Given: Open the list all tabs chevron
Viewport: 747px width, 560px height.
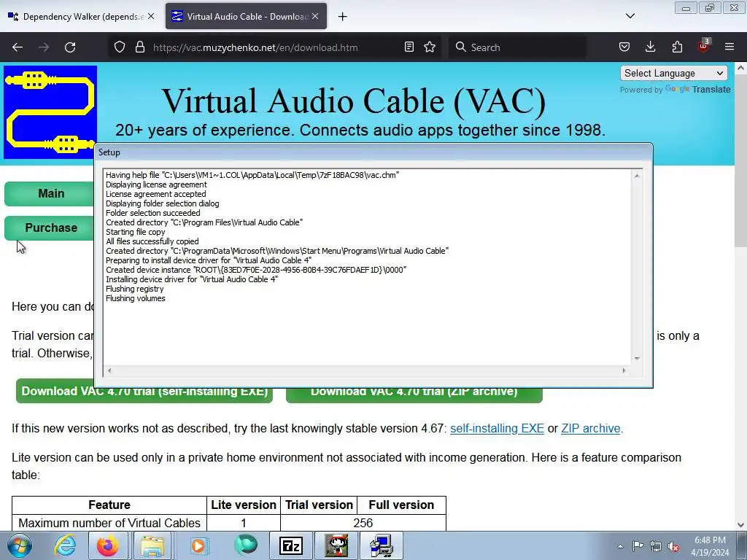Looking at the screenshot, I should 630,16.
